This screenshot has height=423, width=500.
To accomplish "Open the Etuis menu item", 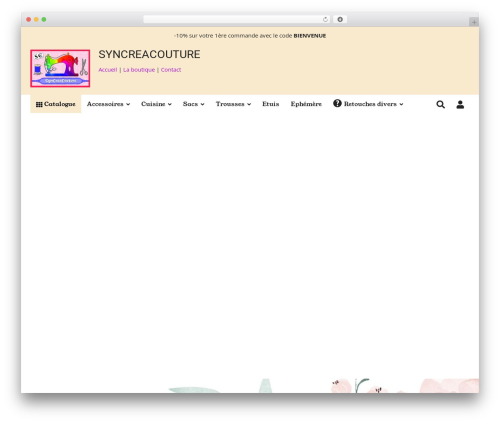I will [x=271, y=104].
